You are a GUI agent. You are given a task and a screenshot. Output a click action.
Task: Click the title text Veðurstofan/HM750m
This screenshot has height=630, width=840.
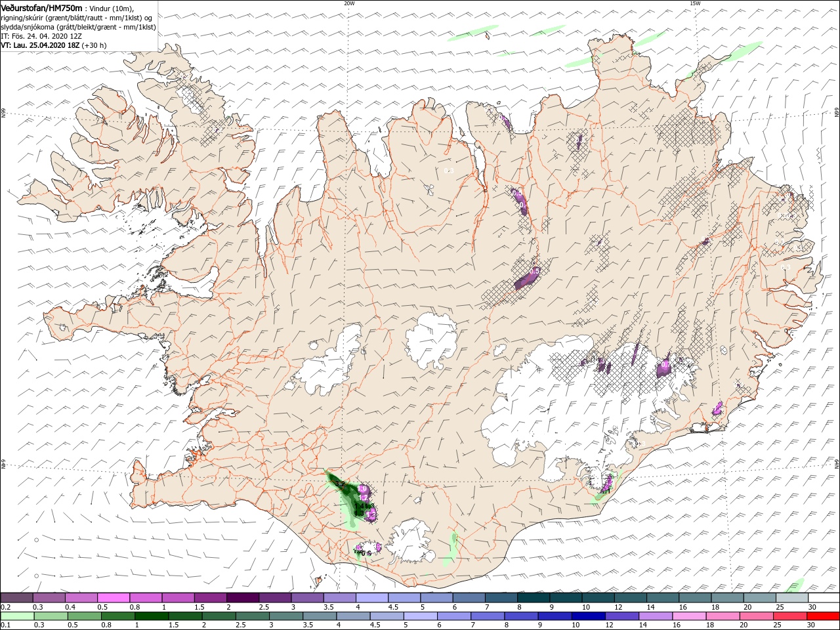click(x=41, y=8)
